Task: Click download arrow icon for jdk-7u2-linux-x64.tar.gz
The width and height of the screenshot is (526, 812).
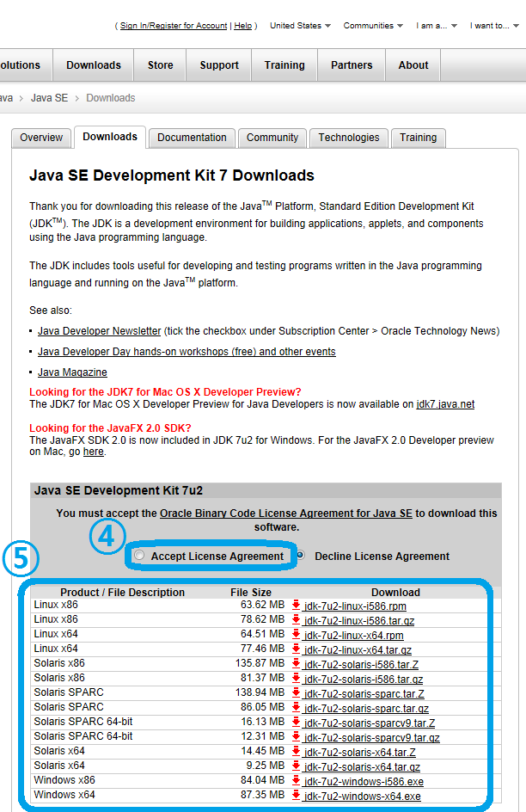Action: (x=296, y=649)
